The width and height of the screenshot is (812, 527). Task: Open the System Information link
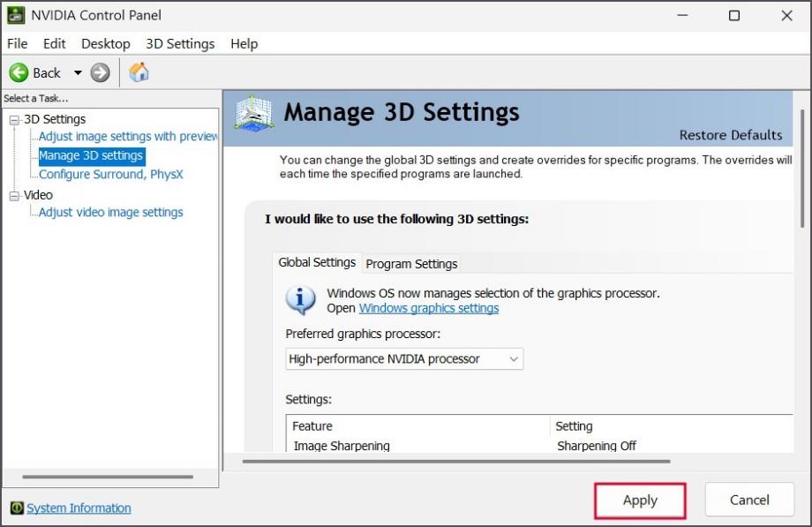(x=79, y=508)
